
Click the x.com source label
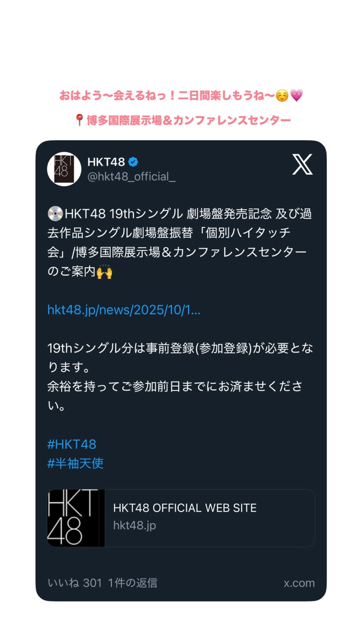tap(299, 583)
